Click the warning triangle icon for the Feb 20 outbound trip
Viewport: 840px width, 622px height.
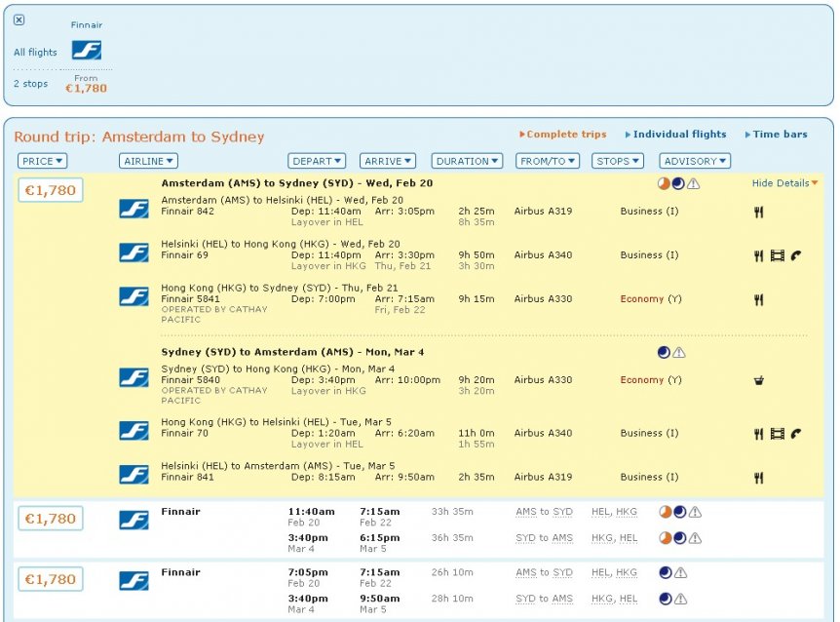(693, 183)
